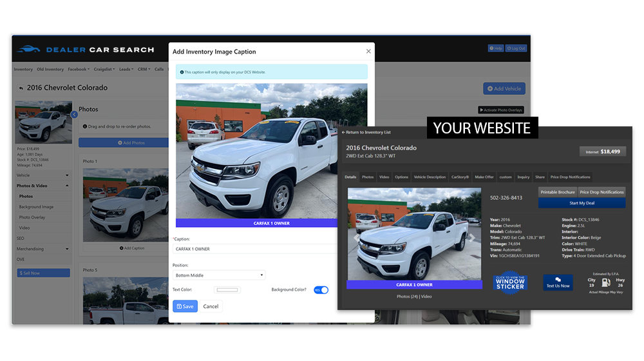This screenshot has height=361, width=644.
Task: Switch to the Vehicle Description tab
Action: click(x=430, y=177)
